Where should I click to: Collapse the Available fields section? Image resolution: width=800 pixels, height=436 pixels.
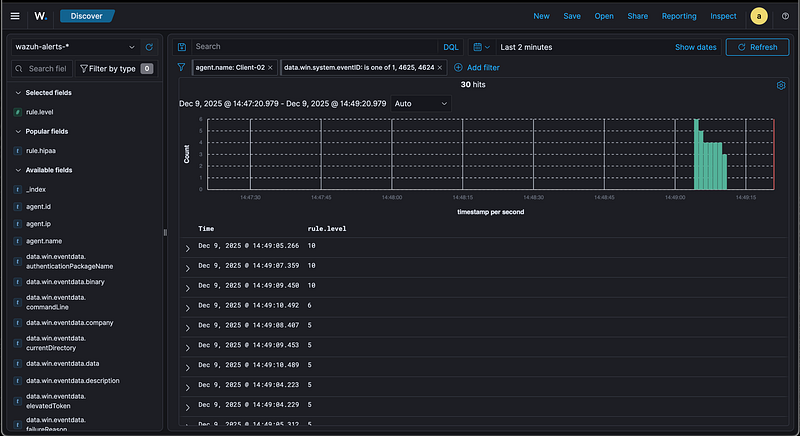pos(18,170)
